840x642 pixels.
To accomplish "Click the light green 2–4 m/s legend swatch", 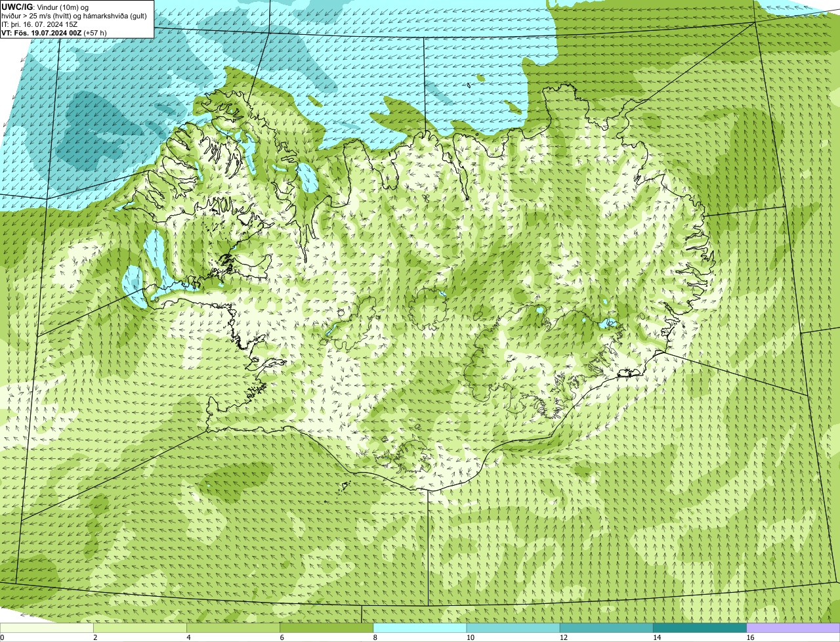I will pyautogui.click(x=141, y=628).
